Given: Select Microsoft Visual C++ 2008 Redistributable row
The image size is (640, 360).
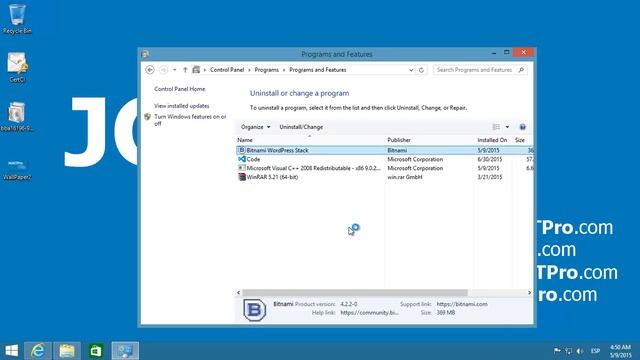Looking at the screenshot, I should (384, 168).
